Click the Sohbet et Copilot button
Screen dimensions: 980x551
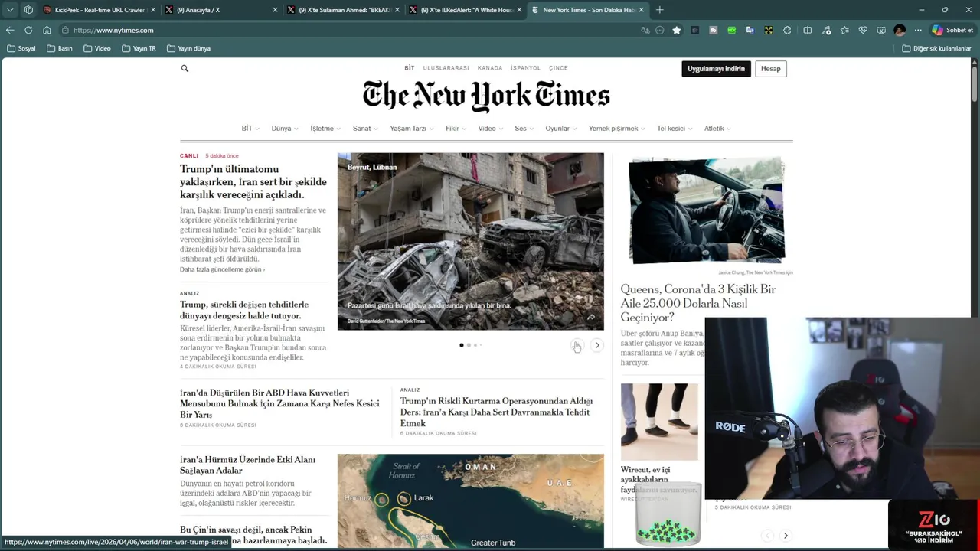(x=952, y=30)
